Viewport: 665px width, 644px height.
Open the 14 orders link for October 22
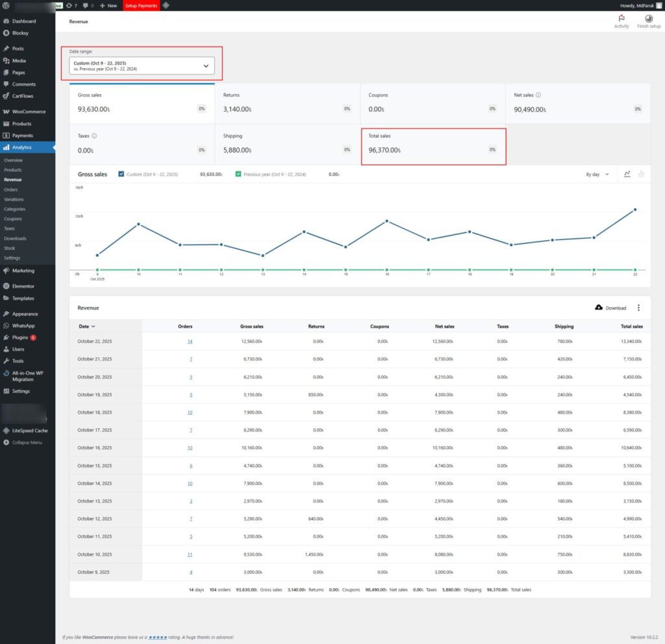[190, 341]
